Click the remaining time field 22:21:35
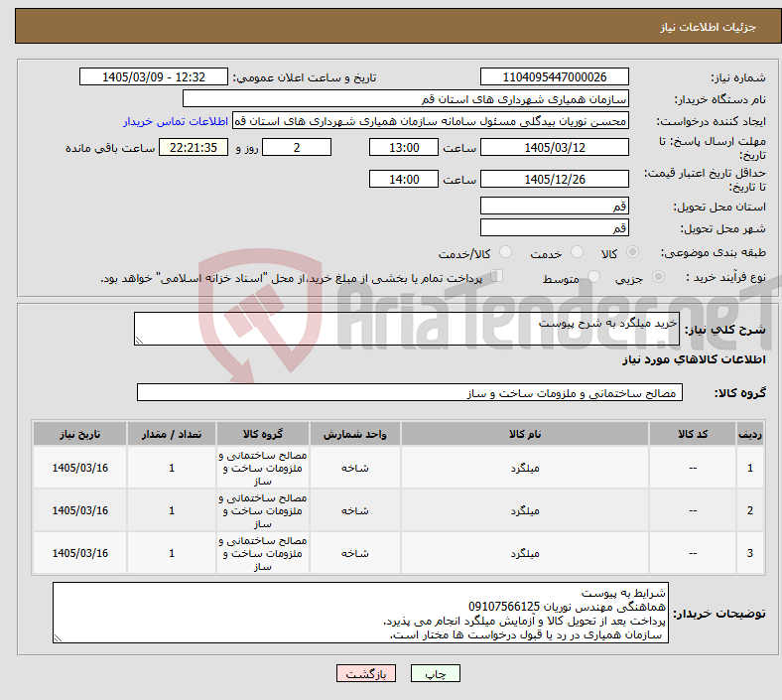 pyautogui.click(x=194, y=147)
